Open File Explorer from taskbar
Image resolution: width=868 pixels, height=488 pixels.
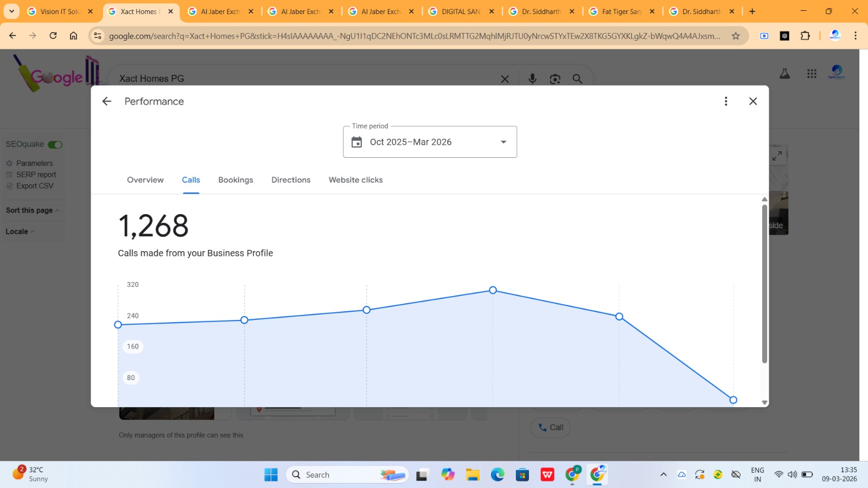click(x=473, y=475)
